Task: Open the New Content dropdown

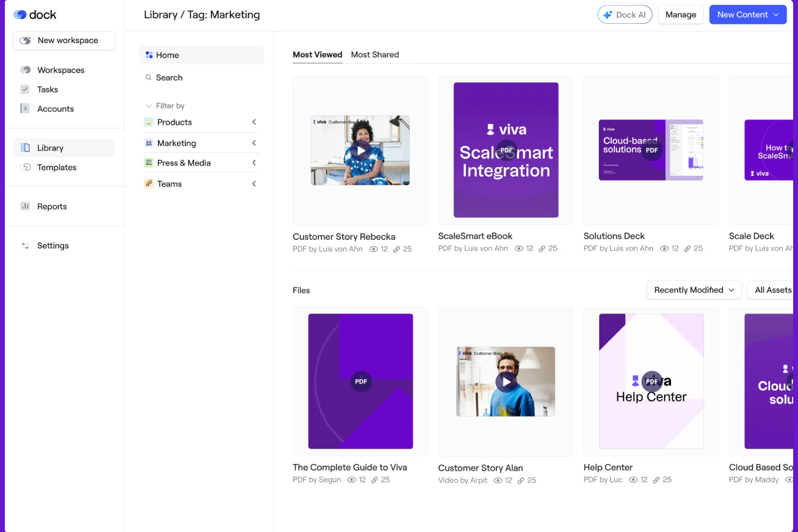Action: pos(748,15)
